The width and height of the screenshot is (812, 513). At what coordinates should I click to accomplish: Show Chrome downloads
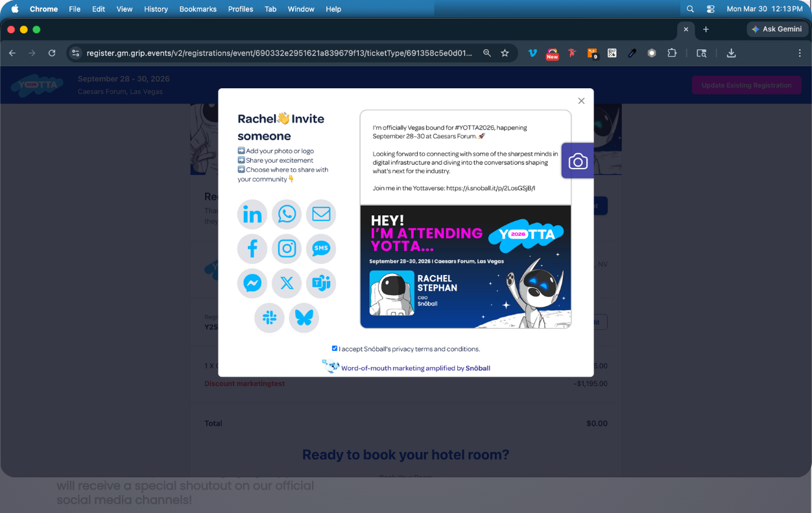point(731,53)
